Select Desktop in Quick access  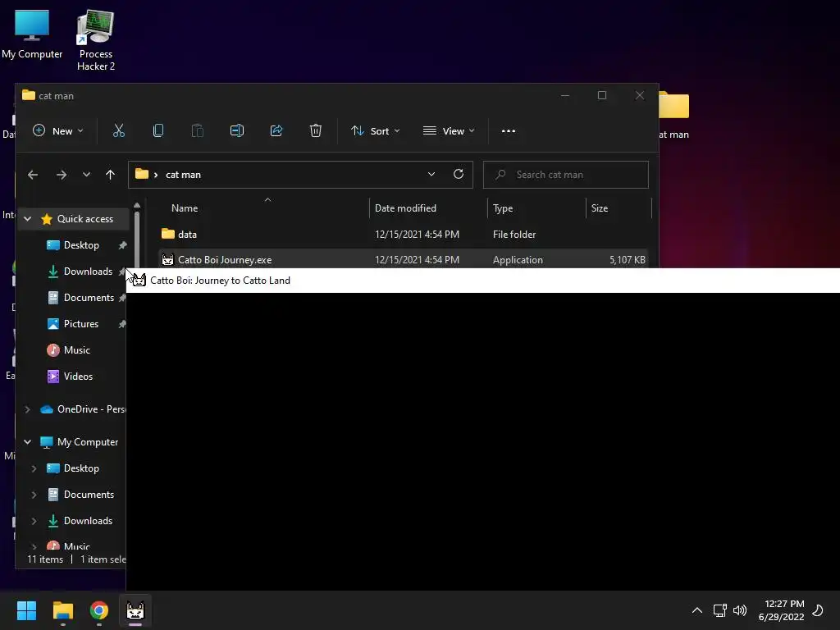pyautogui.click(x=81, y=244)
